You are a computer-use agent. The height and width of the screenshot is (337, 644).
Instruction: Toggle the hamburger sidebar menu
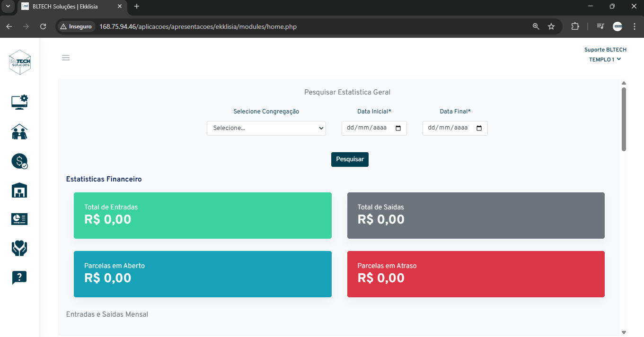(x=66, y=58)
